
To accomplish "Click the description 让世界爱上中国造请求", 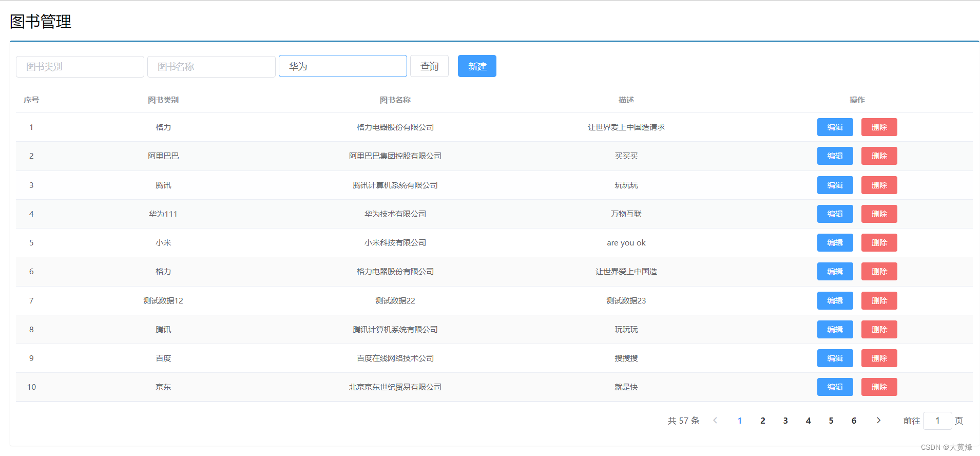I will (x=626, y=127).
